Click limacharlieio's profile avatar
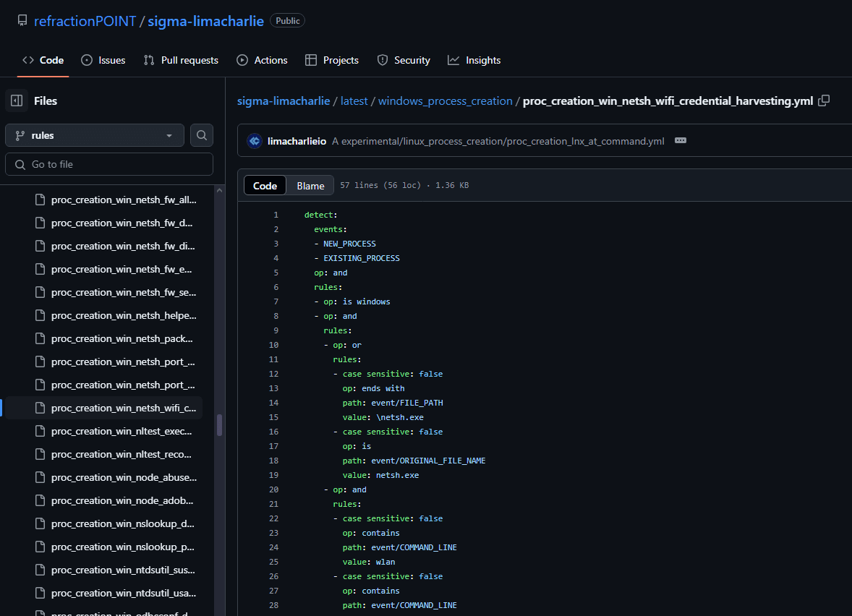 click(x=254, y=141)
